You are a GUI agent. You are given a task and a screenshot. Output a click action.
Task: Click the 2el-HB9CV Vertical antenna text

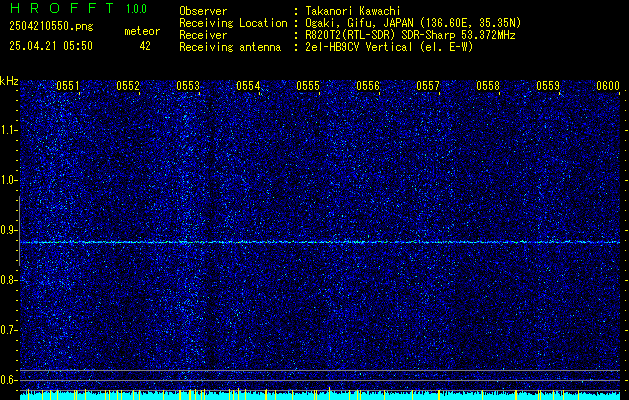(389, 47)
